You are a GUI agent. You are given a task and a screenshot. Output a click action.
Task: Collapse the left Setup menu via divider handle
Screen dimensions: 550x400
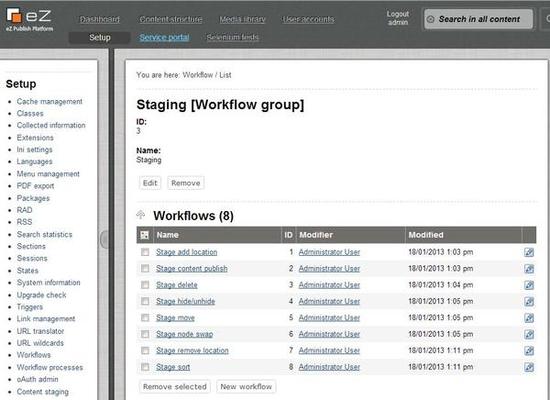point(104,240)
